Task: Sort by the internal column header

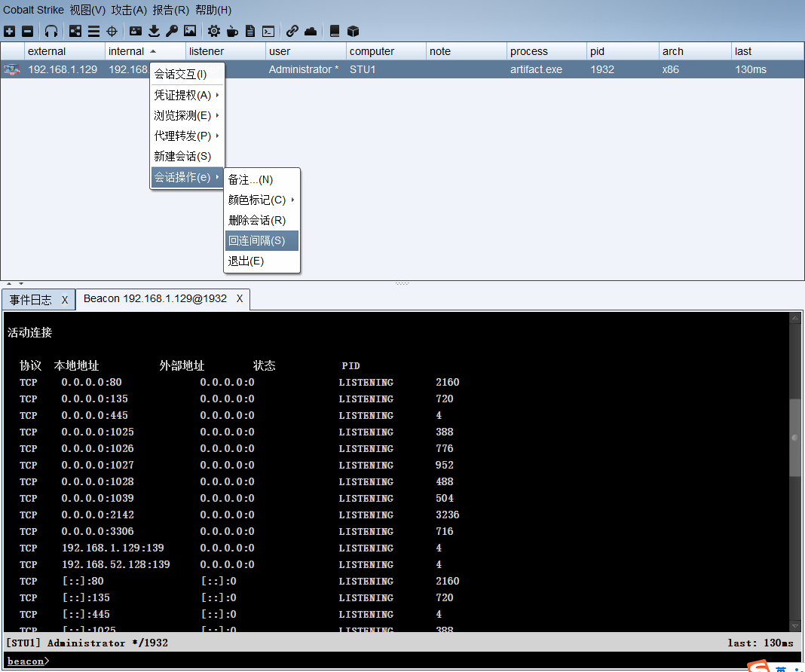Action: click(x=145, y=51)
